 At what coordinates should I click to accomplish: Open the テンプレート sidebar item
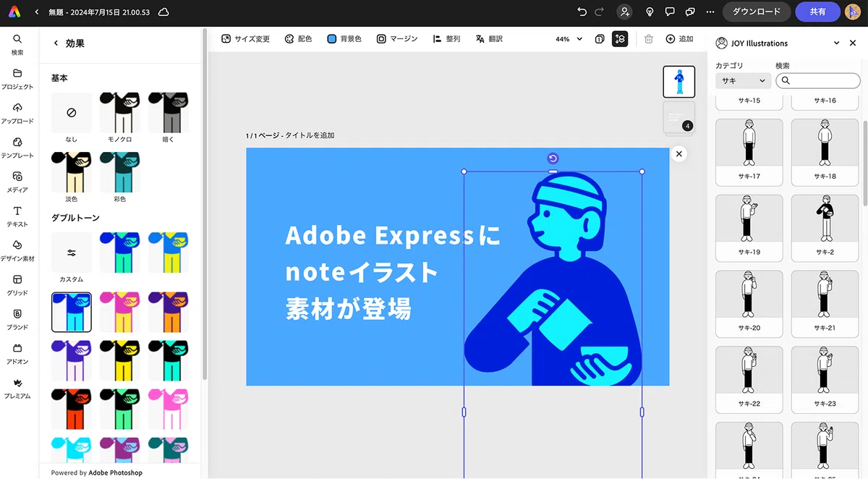[17, 147]
